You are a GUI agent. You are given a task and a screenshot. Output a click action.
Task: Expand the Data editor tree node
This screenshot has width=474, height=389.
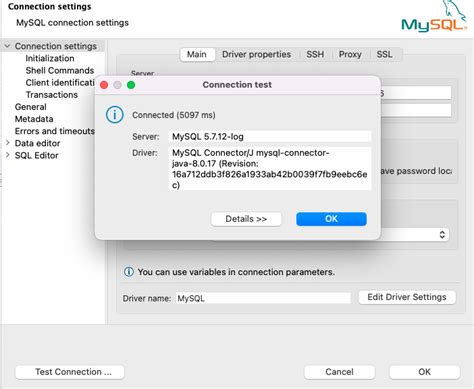[x=7, y=143]
